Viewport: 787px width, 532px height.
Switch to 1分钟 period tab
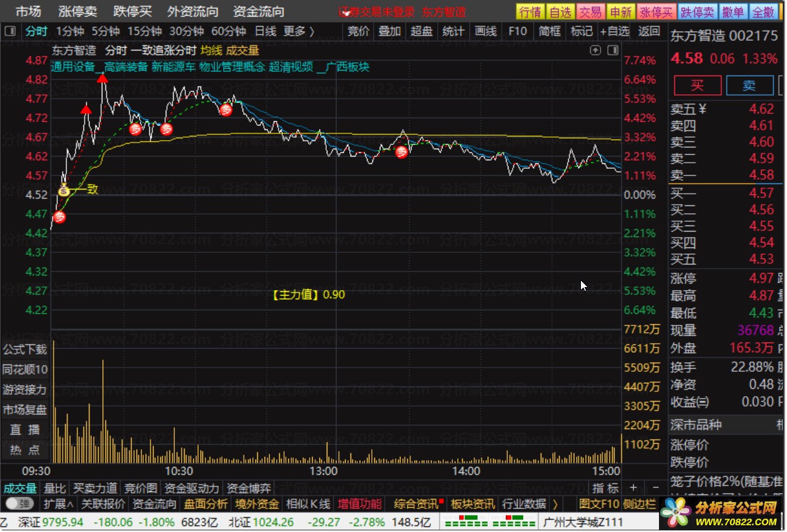pyautogui.click(x=69, y=31)
